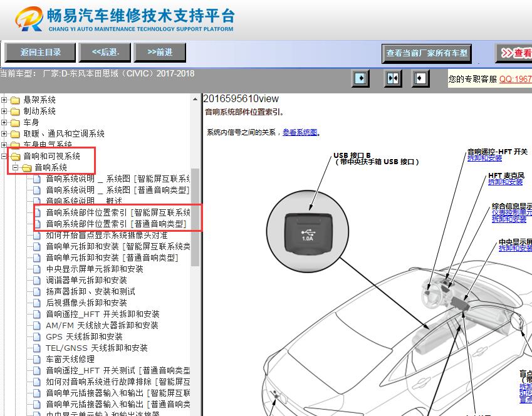The image size is (532, 416).
Task: Click folder icon of 车身
Action: (x=15, y=123)
